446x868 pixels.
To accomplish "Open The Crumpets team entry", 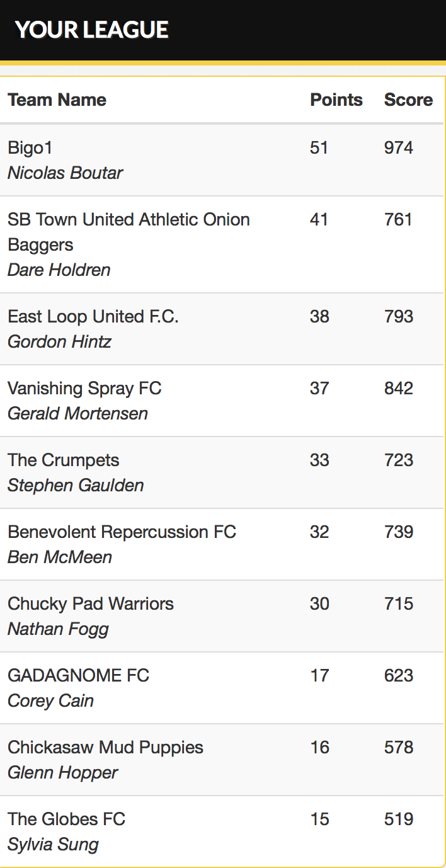I will coord(63,460).
